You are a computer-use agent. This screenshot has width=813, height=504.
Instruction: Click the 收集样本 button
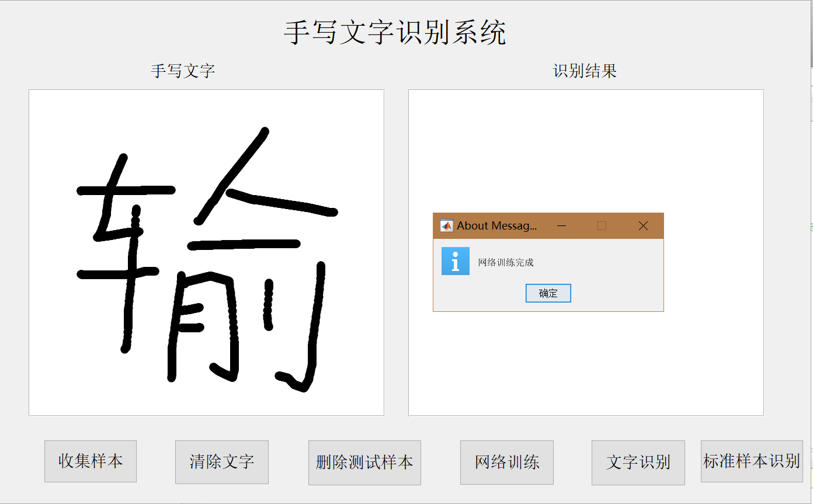(90, 461)
